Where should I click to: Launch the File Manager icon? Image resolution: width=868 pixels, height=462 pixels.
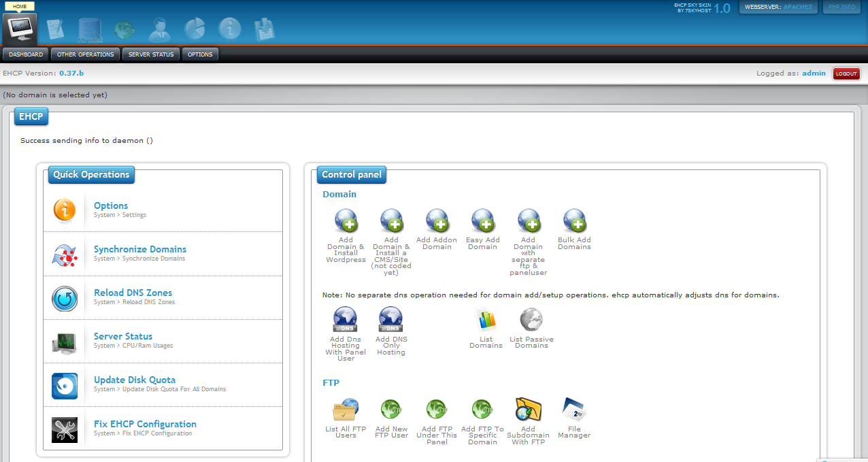[574, 410]
